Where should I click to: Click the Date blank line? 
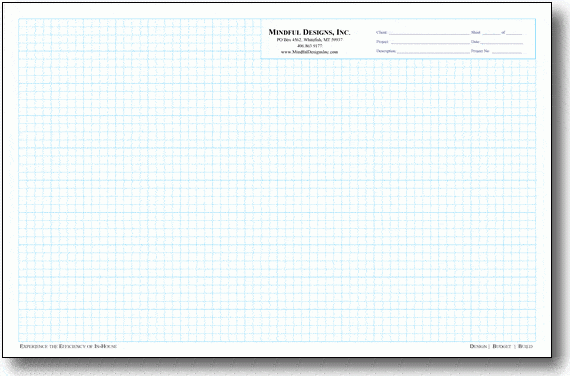point(502,43)
